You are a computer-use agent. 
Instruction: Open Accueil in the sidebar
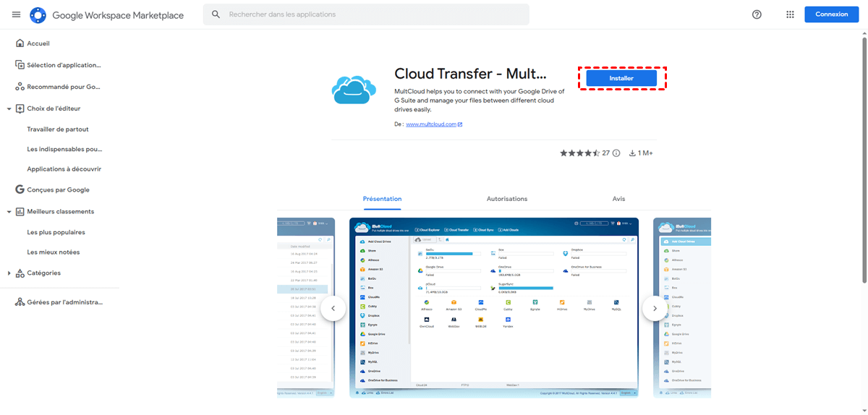click(38, 43)
